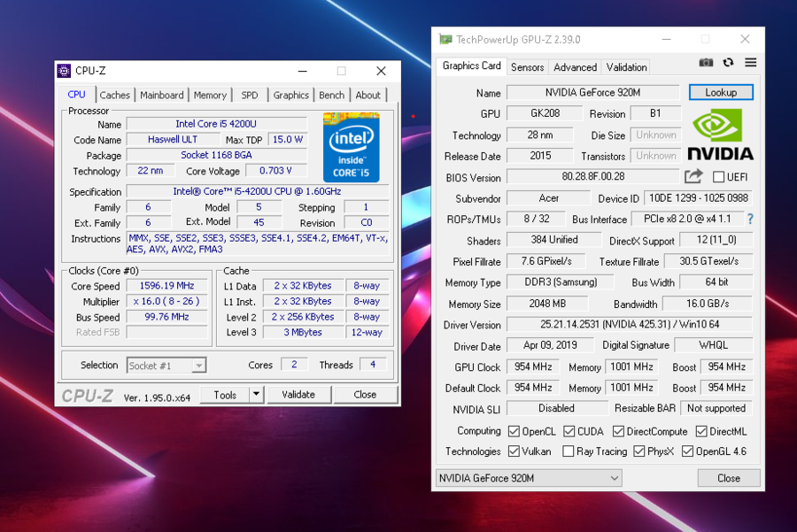Open the GPU-Z hamburger menu
Viewport: 797px width, 532px height.
click(750, 63)
